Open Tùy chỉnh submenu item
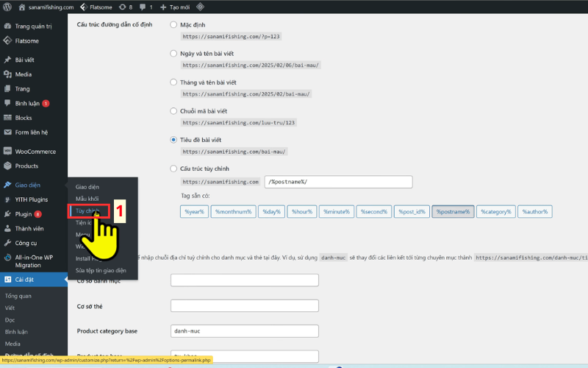Image resolution: width=588 pixels, height=368 pixels. pyautogui.click(x=87, y=210)
